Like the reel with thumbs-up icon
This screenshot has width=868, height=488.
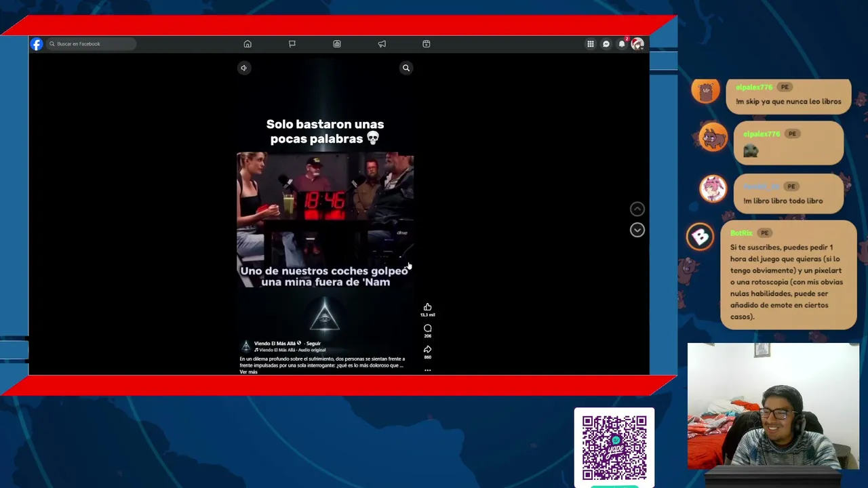coord(427,307)
